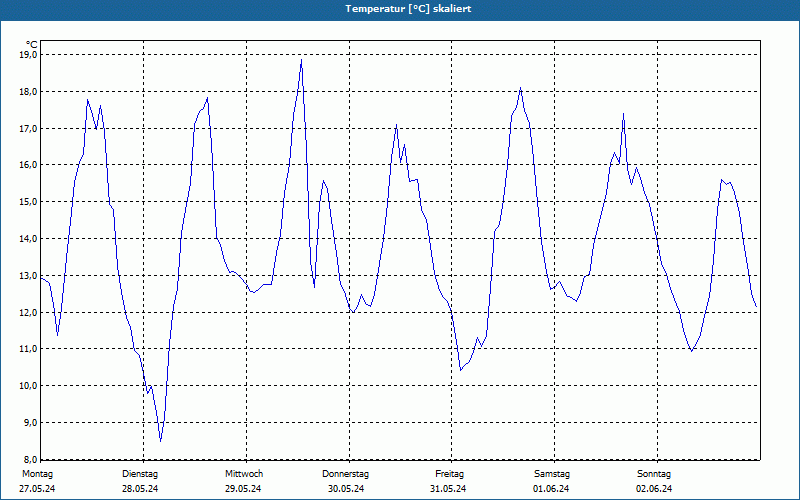The width and height of the screenshot is (800, 500).
Task: Click the Sonntag day label
Action: click(654, 474)
